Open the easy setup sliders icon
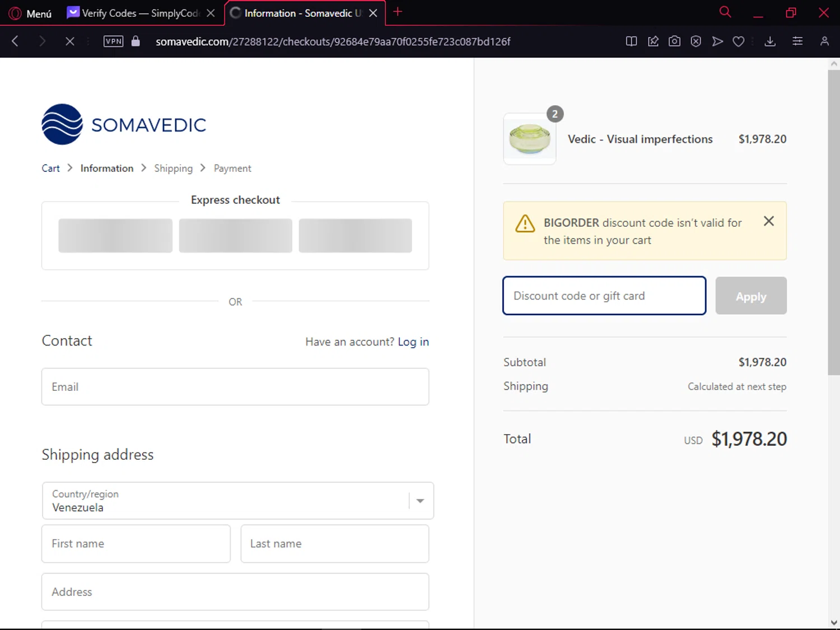The height and width of the screenshot is (630, 840). coord(797,41)
